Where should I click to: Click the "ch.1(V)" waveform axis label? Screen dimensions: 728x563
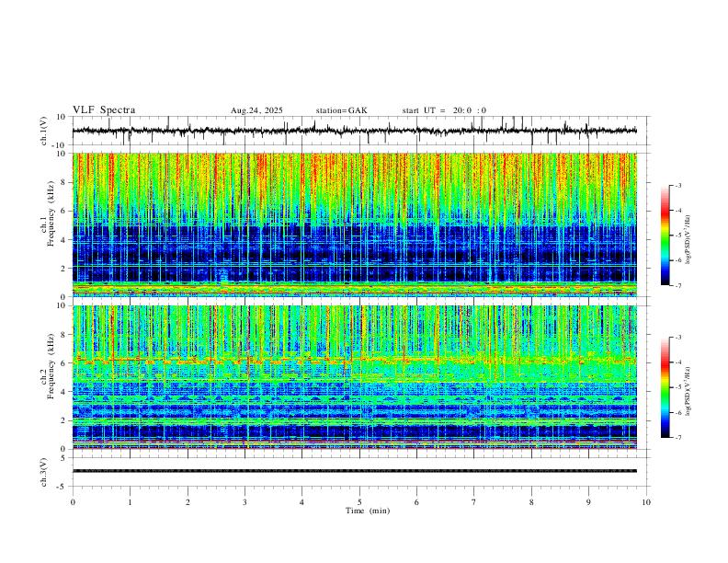click(x=44, y=131)
